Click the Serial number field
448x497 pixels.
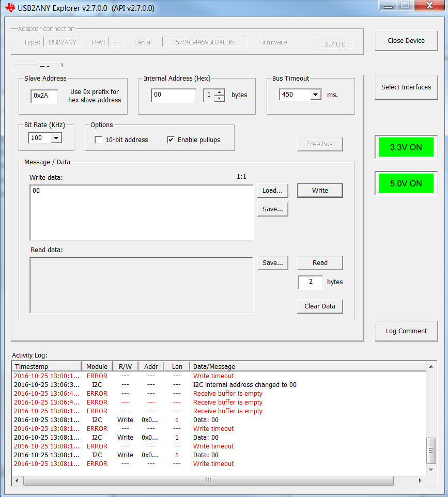click(205, 42)
